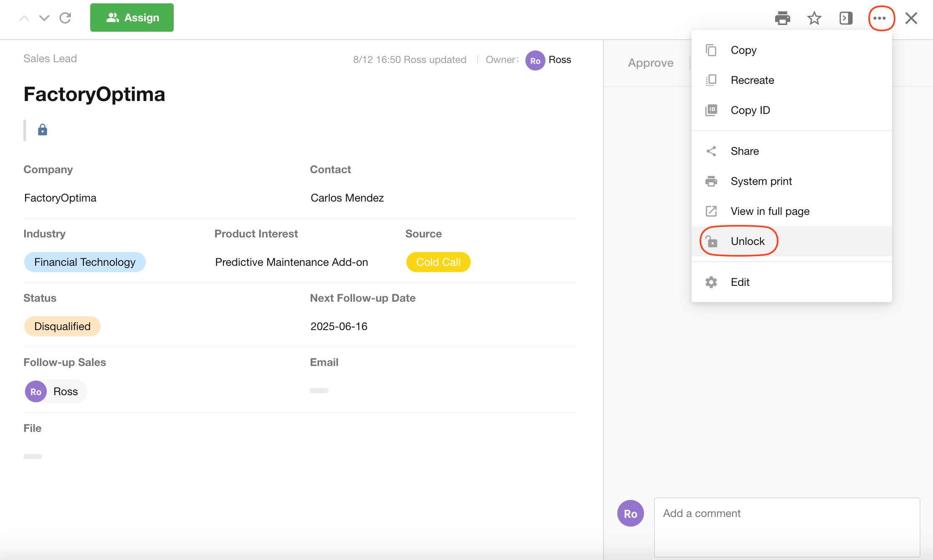933x560 pixels.
Task: Collapse the side panel icon
Action: (x=846, y=18)
